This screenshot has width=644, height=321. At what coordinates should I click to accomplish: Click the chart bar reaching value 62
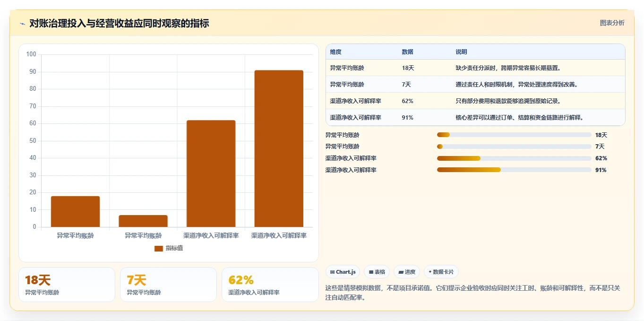[x=211, y=174]
